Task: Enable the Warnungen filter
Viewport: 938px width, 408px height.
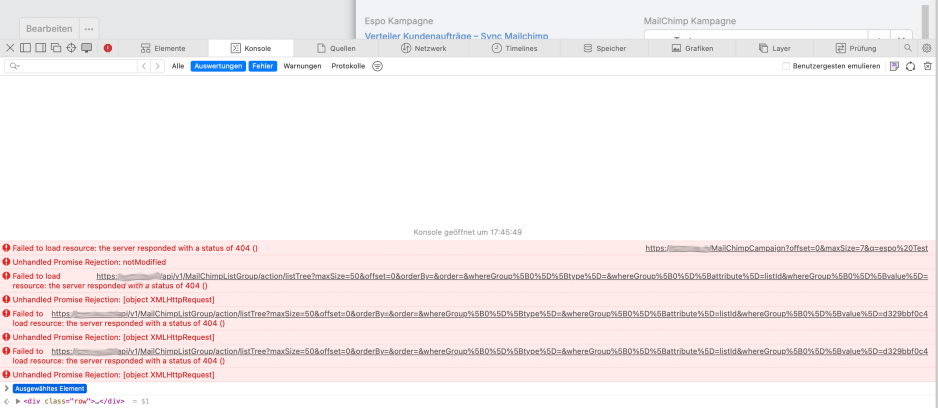Action: point(302,66)
